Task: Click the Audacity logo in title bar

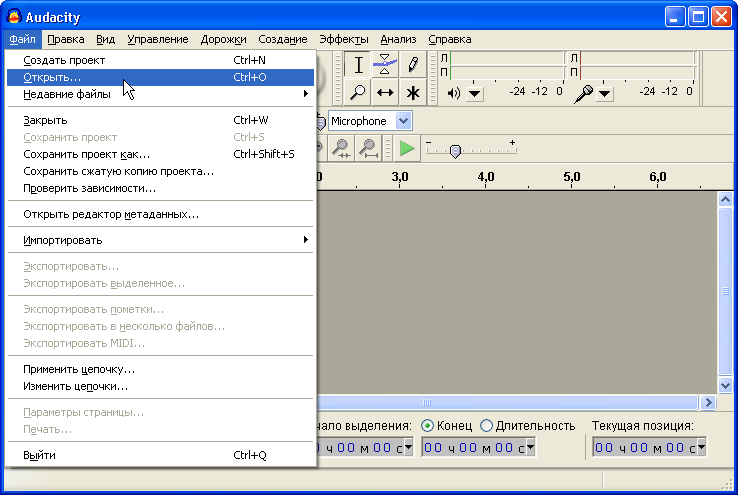Action: (14, 16)
